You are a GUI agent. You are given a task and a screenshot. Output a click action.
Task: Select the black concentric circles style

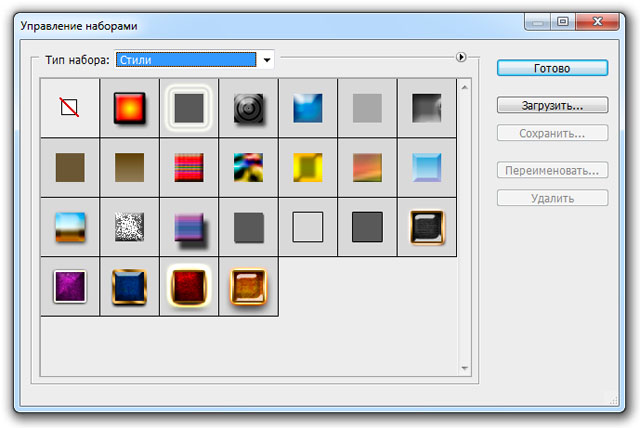(x=248, y=108)
